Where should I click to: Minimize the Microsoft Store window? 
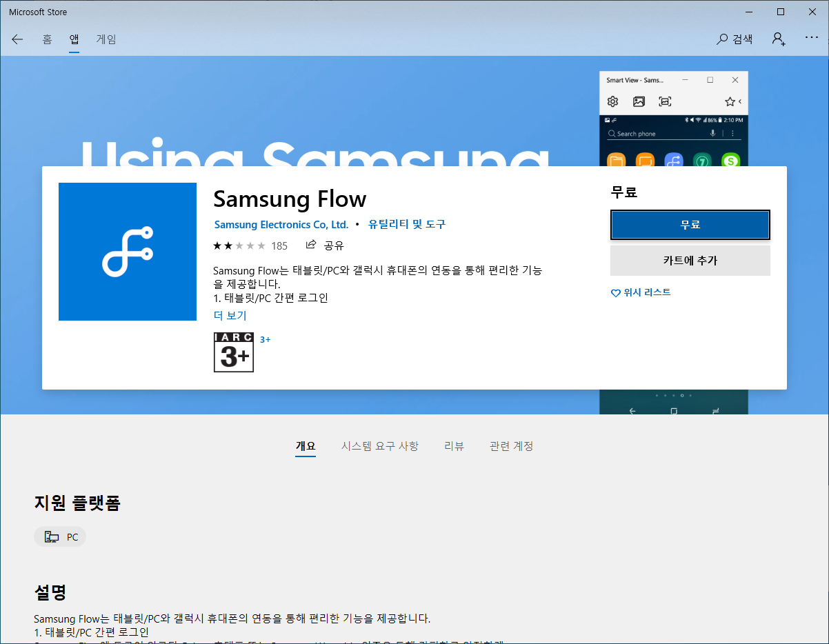point(749,12)
